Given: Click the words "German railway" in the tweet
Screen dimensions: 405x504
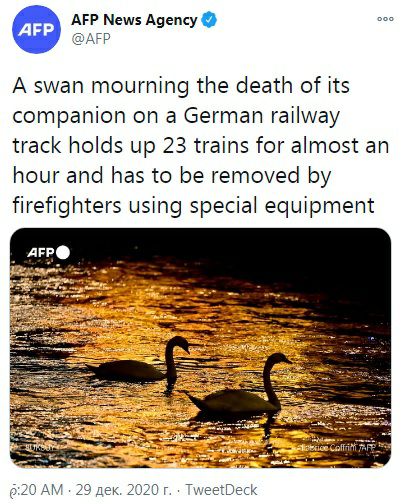Looking at the screenshot, I should click(x=262, y=116).
